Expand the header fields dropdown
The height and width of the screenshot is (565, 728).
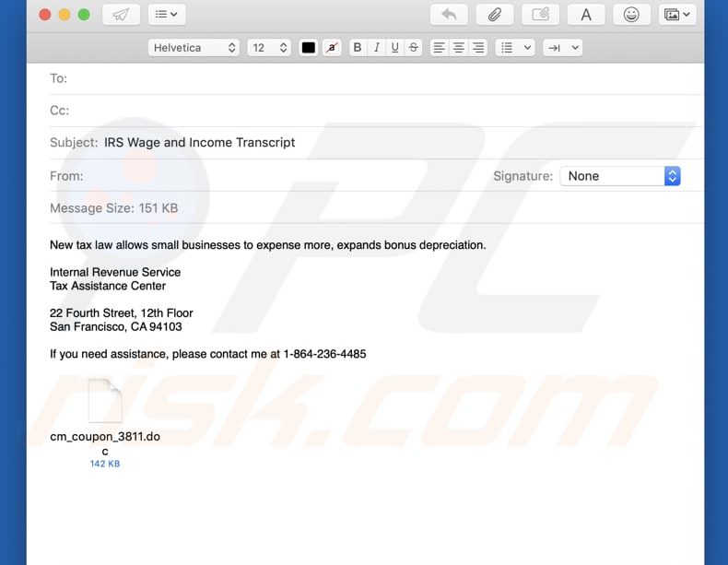(x=167, y=15)
